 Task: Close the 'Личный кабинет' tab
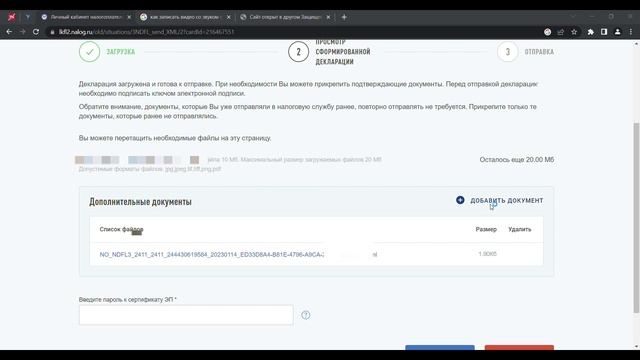[x=129, y=17]
